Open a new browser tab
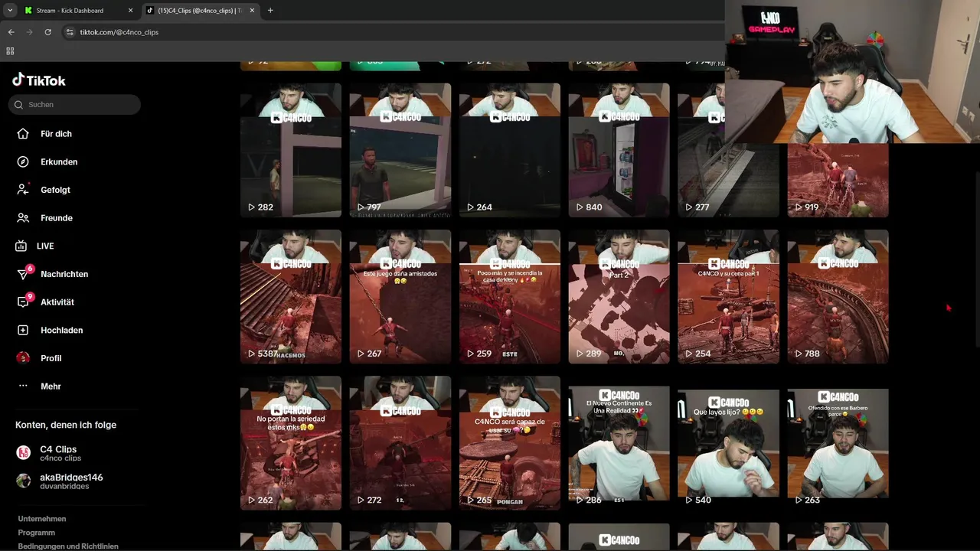Image resolution: width=980 pixels, height=551 pixels. [270, 11]
